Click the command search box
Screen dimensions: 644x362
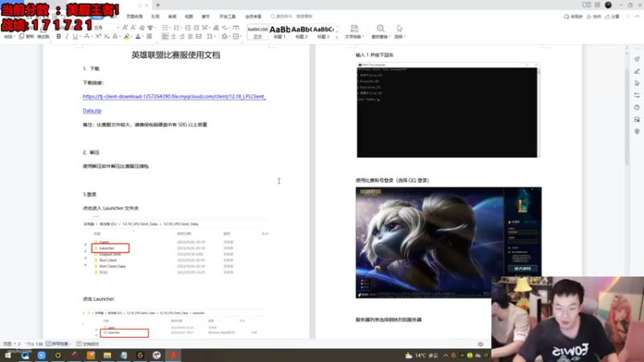[292, 16]
